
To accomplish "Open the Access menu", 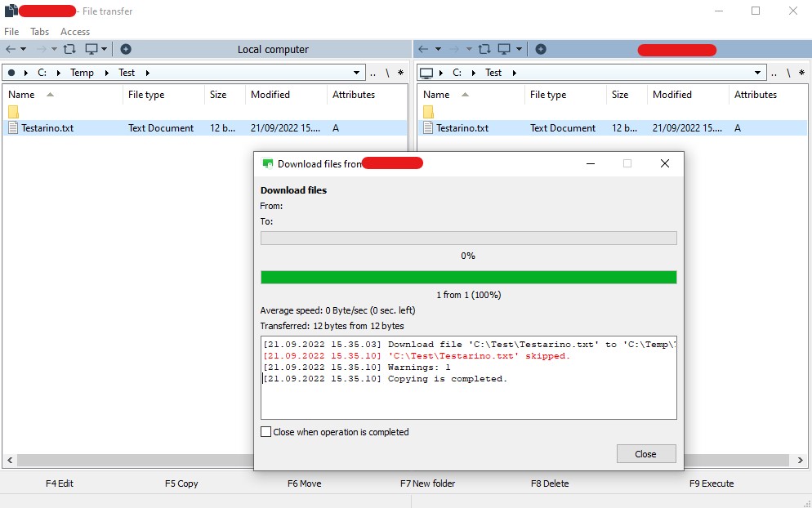I will pos(75,32).
